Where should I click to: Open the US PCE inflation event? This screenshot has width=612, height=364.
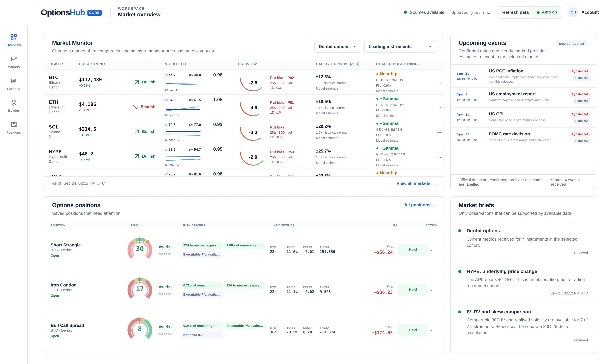point(523,76)
